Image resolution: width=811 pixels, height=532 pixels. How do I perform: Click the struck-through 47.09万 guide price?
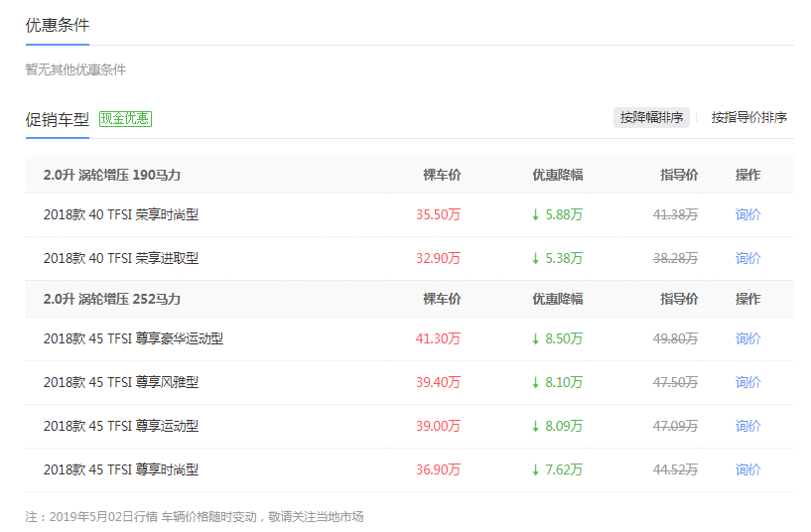pos(675,426)
